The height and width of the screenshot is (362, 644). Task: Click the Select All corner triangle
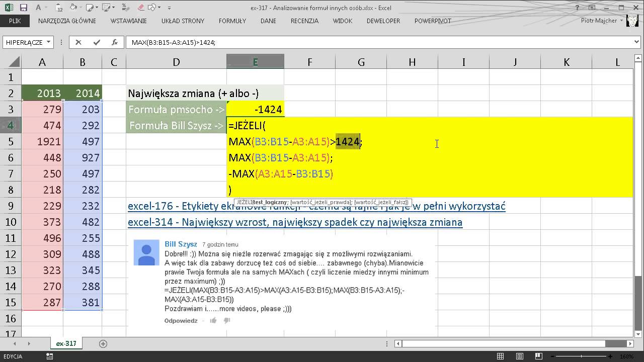pos(14,62)
